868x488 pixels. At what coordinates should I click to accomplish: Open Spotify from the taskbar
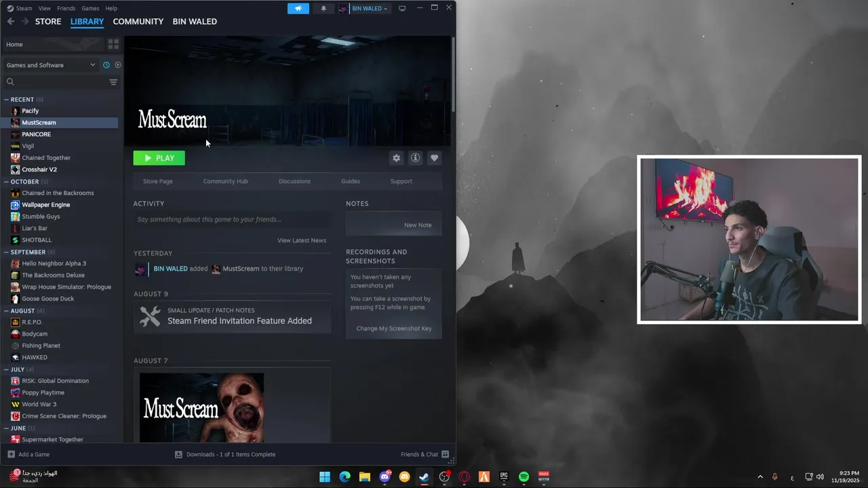click(524, 477)
